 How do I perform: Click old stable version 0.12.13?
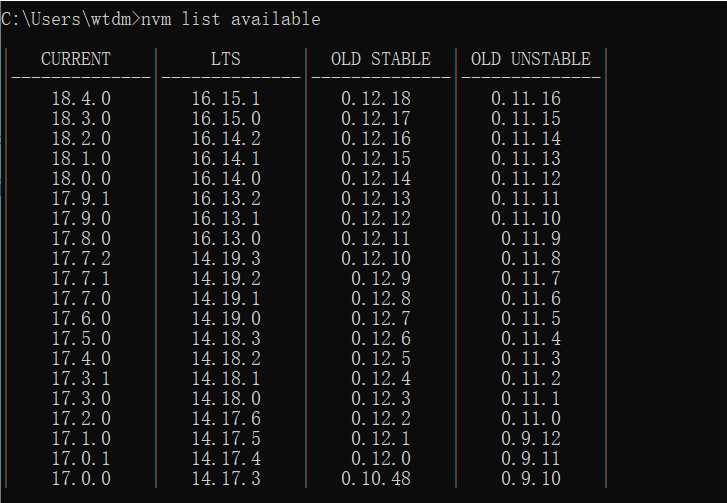[376, 198]
